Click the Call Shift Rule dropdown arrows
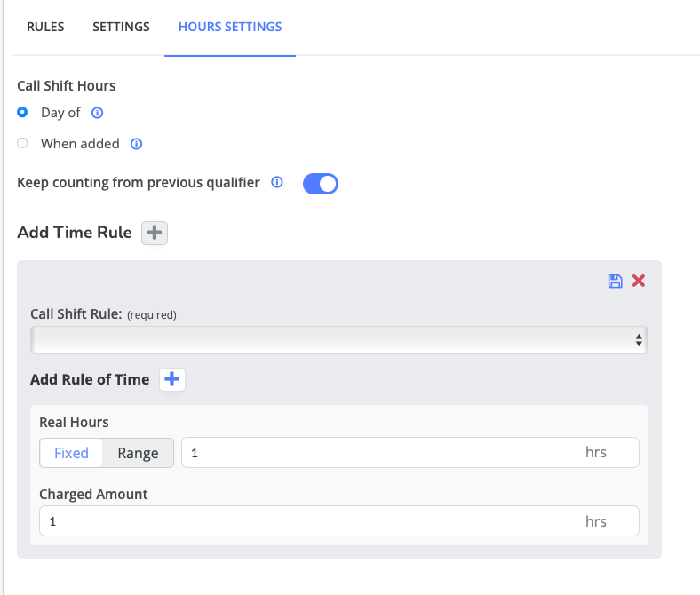Viewport: 700px width, 595px height. (639, 340)
